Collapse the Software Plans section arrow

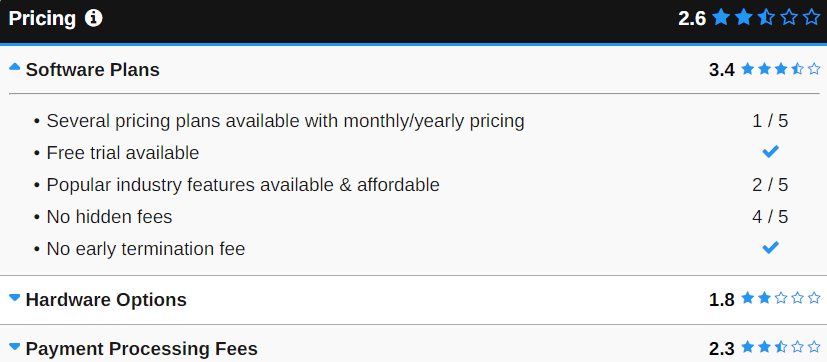tap(15, 67)
